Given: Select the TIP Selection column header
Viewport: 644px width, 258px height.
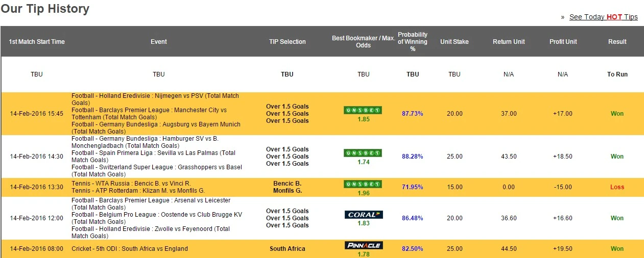Looking at the screenshot, I should click(x=287, y=42).
